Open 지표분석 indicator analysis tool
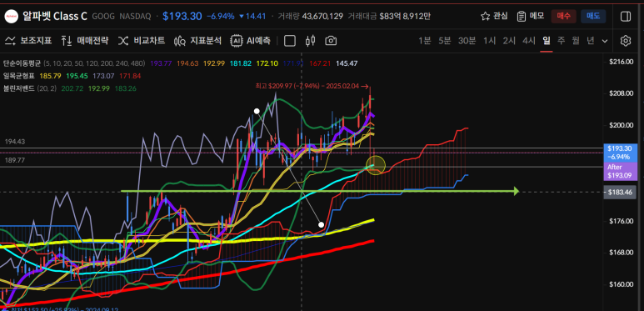644x311 pixels. 197,41
